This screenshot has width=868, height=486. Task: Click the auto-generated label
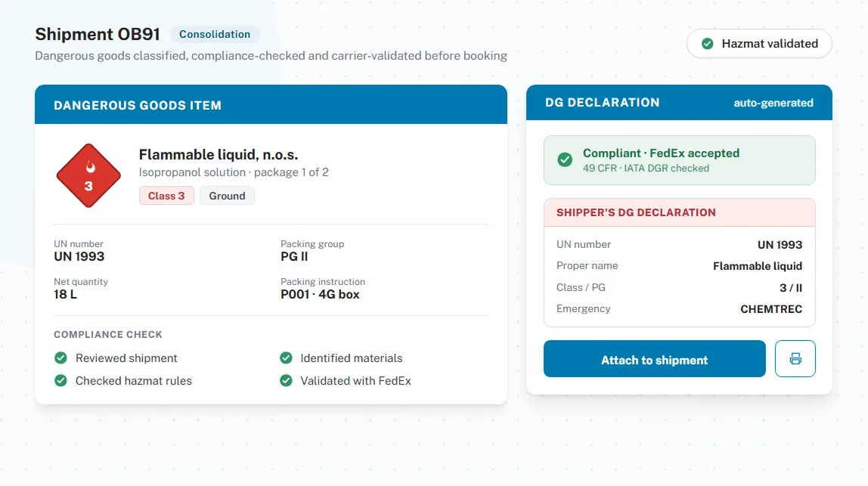pos(773,103)
